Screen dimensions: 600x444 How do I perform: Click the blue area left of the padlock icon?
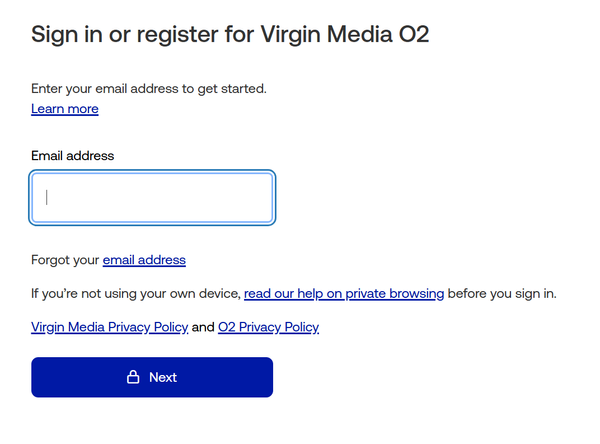tap(77, 377)
